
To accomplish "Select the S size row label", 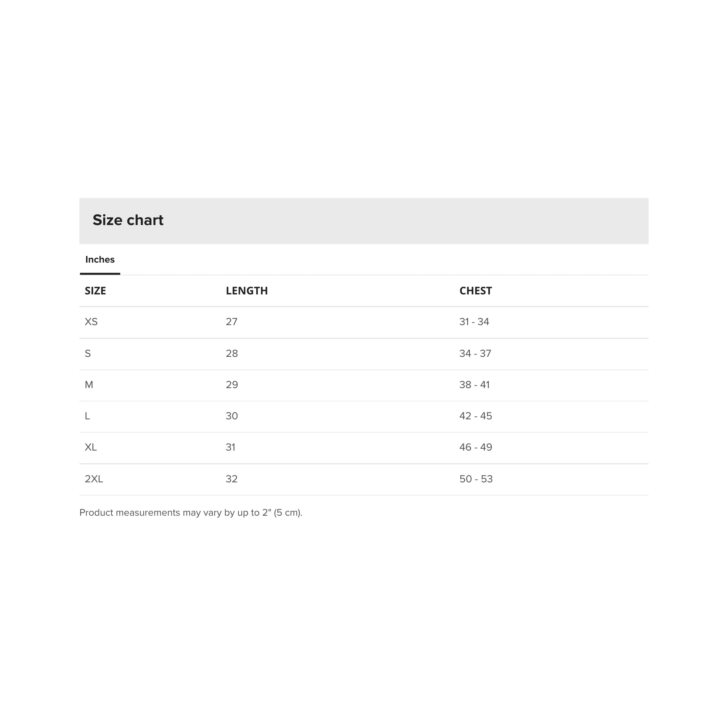I will (88, 353).
